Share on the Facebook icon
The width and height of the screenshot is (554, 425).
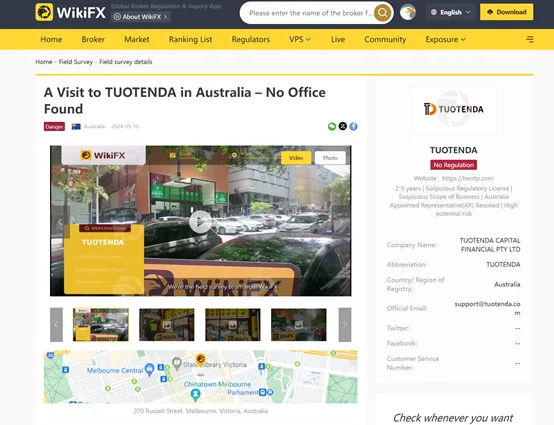pos(353,126)
